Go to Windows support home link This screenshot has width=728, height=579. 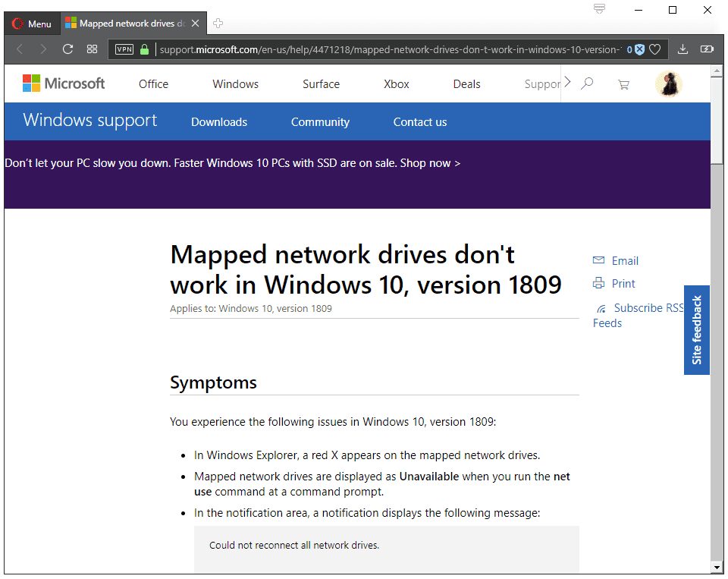90,120
